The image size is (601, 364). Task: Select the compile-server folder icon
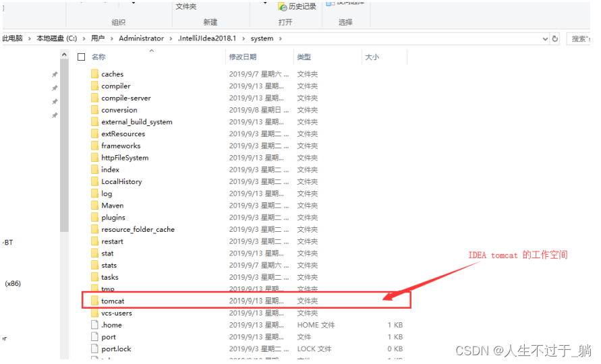(x=94, y=98)
